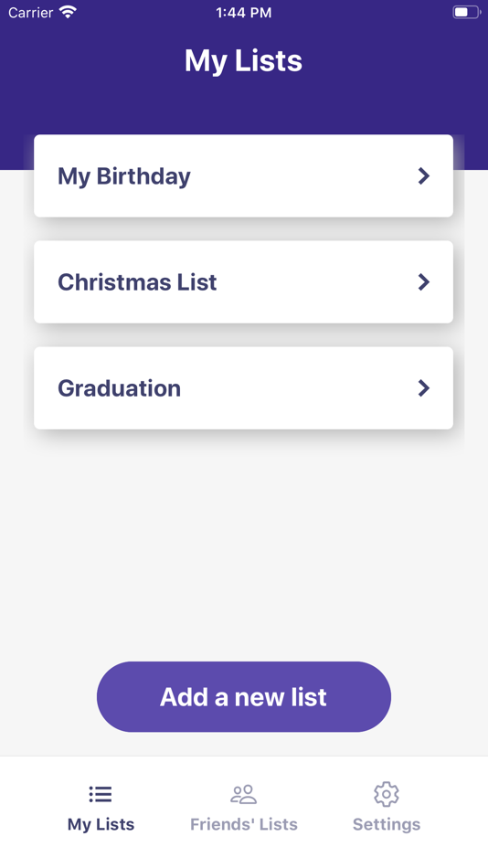Tap the My Lists bullet-list icon
Image resolution: width=488 pixels, height=868 pixels.
pos(101,794)
